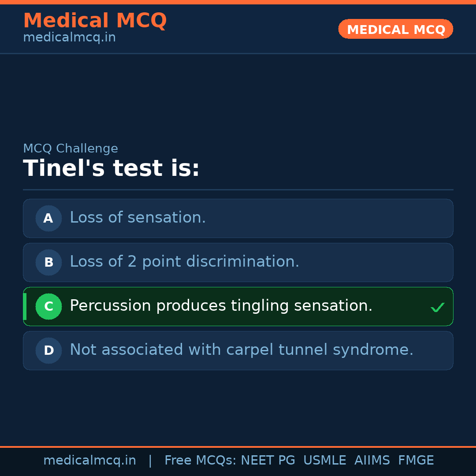The image size is (476, 476).
Task: Select 'Not associated with carpel tunnel syndrome.'
Action: 242,350
